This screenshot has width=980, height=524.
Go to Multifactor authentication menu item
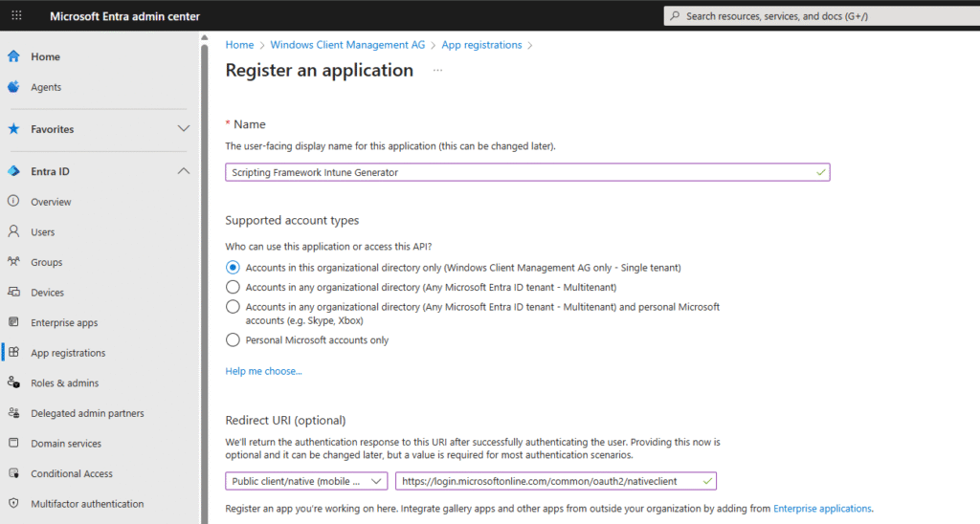click(87, 504)
